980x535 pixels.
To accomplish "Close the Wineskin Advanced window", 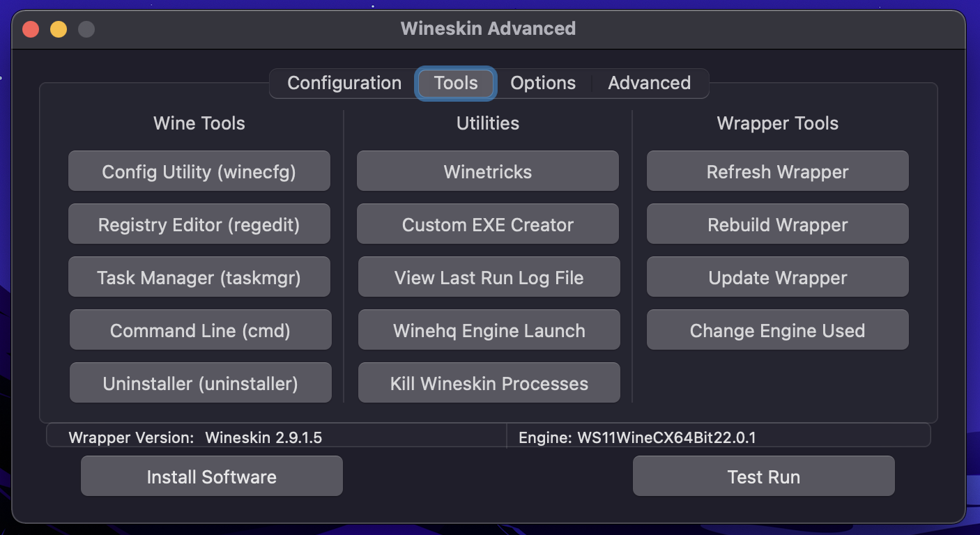I will (x=31, y=29).
